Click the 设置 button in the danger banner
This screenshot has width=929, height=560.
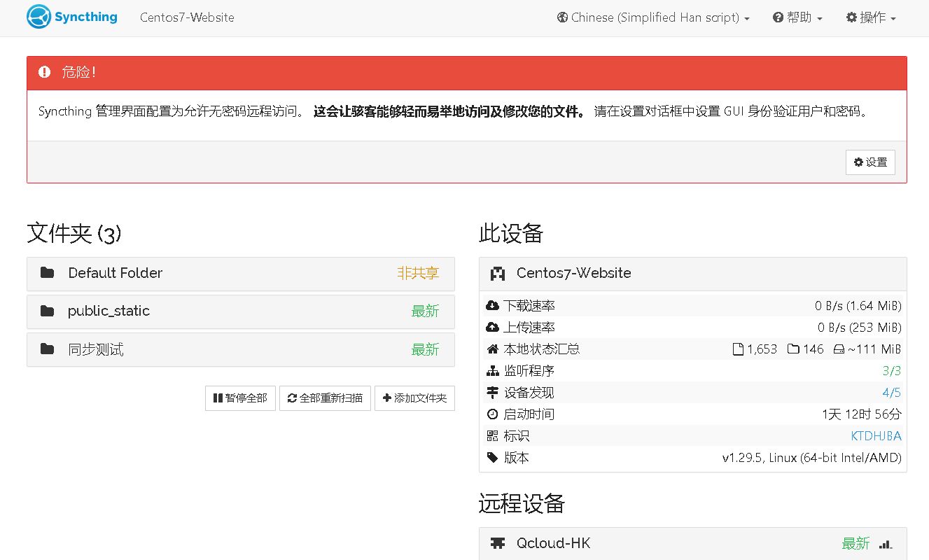coord(870,162)
